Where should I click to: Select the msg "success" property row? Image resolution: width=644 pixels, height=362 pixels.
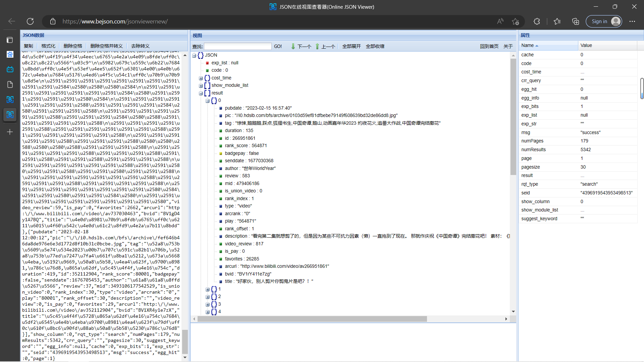point(578,133)
